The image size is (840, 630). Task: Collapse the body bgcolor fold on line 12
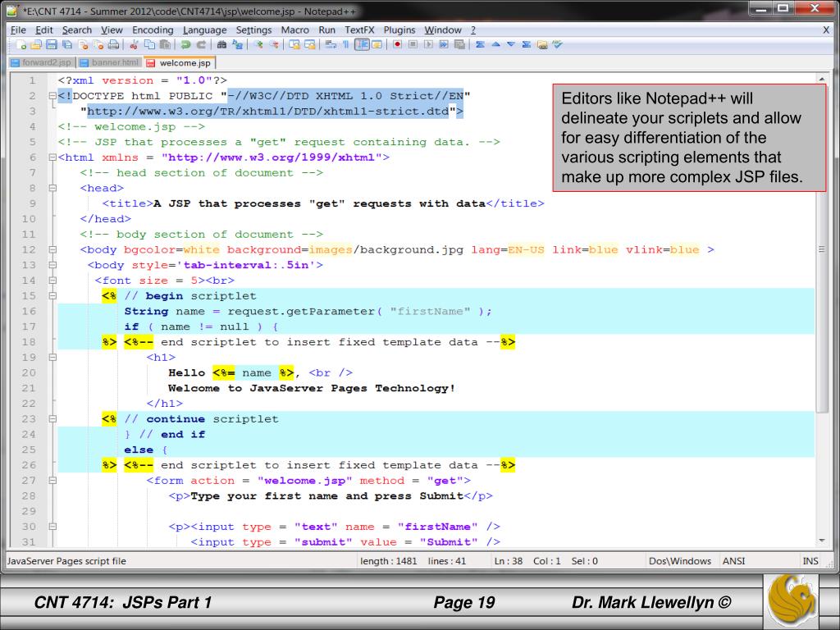tap(52, 249)
